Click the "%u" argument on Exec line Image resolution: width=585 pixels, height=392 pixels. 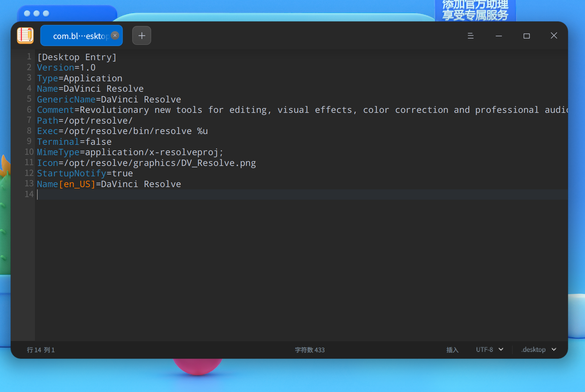tap(202, 131)
